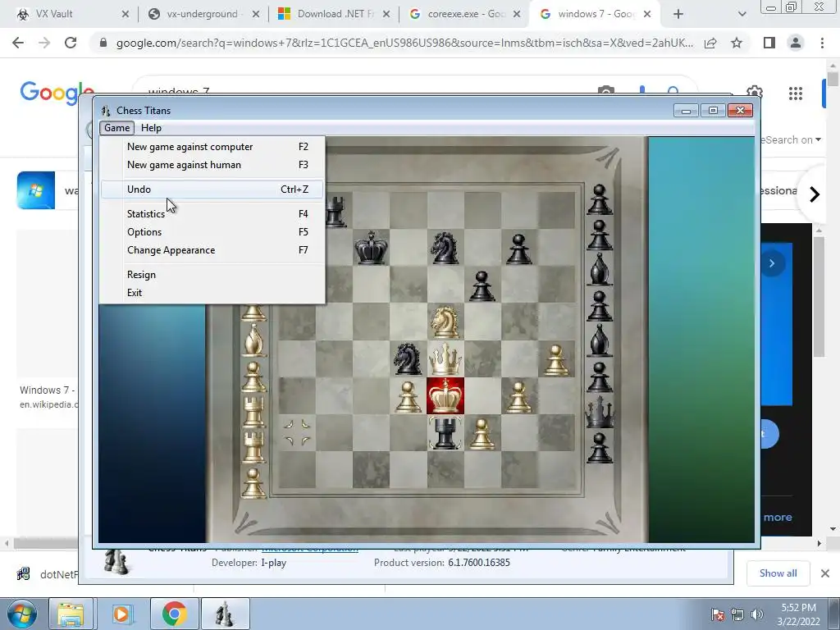Click the white pawn right of black rook
This screenshot has height=630, width=840.
(482, 434)
